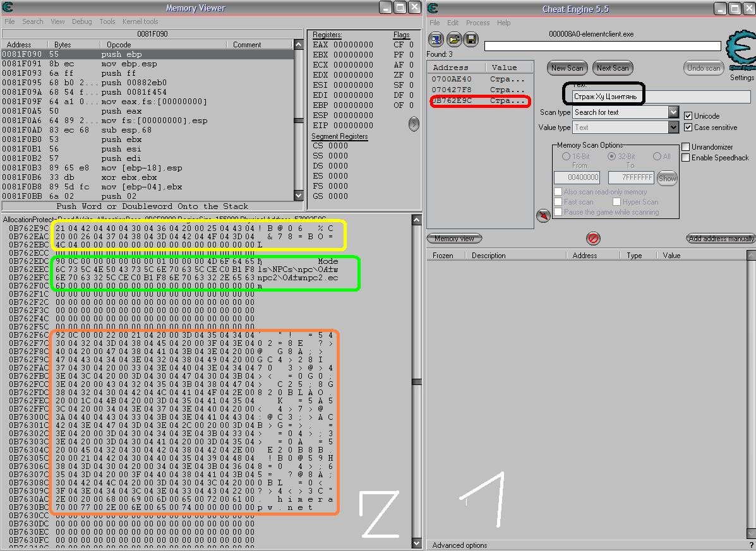The image size is (756, 551).
Task: Click the ZF flag value
Action: pos(411,75)
